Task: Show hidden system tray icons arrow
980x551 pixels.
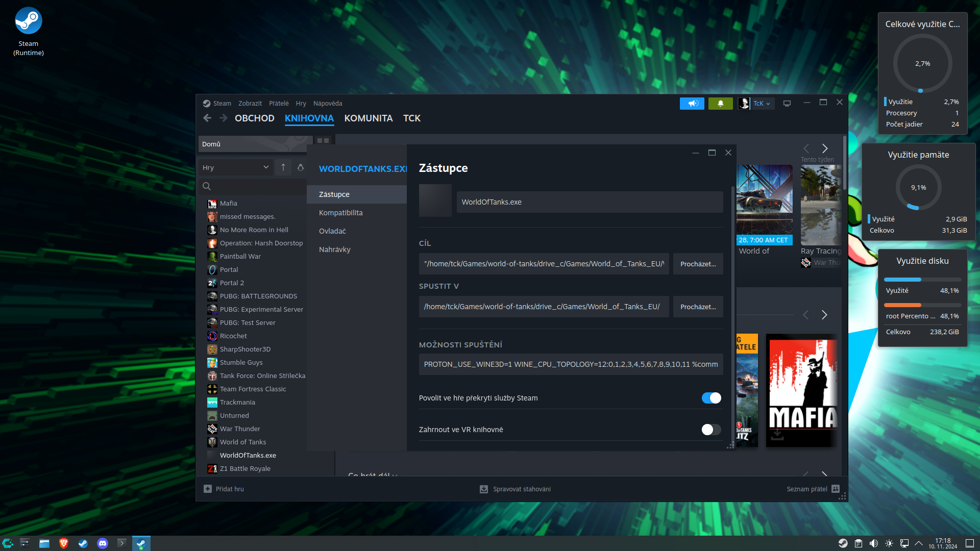Action: pos(919,543)
